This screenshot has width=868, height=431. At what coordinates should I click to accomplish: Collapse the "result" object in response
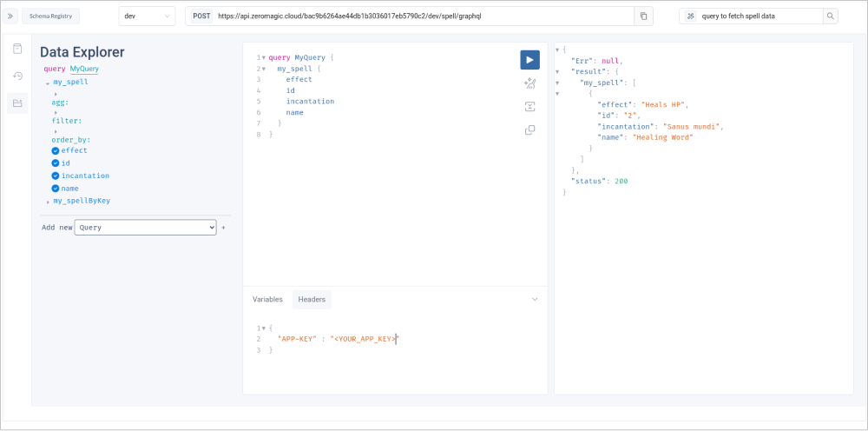(x=557, y=71)
